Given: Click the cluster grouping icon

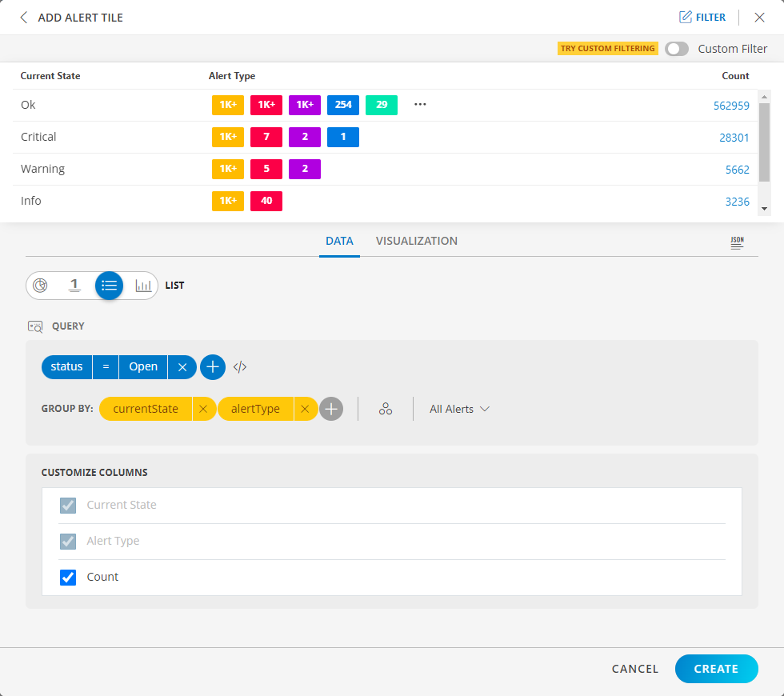Looking at the screenshot, I should pyautogui.click(x=386, y=409).
